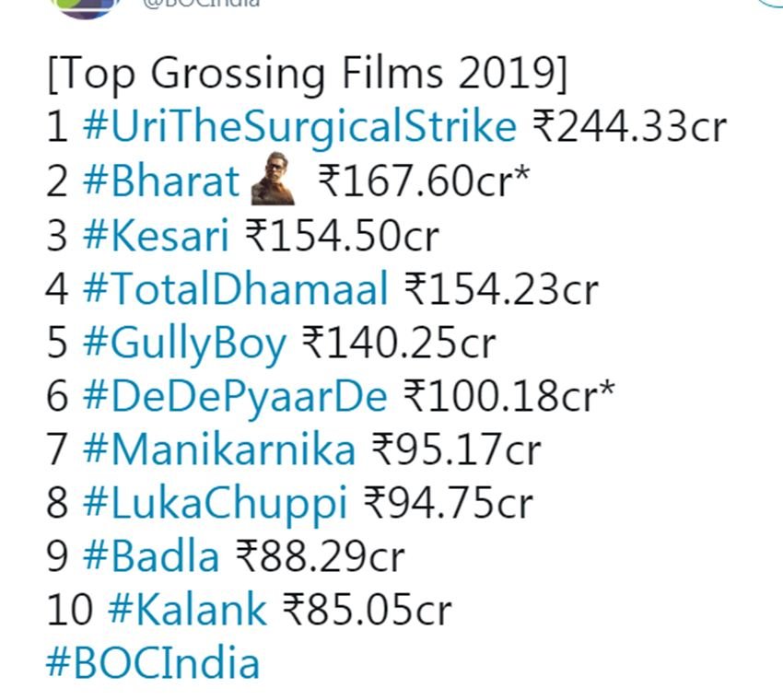This screenshot has height=700, width=783.
Task: Go to the #Badla hashtag
Action: (151, 556)
